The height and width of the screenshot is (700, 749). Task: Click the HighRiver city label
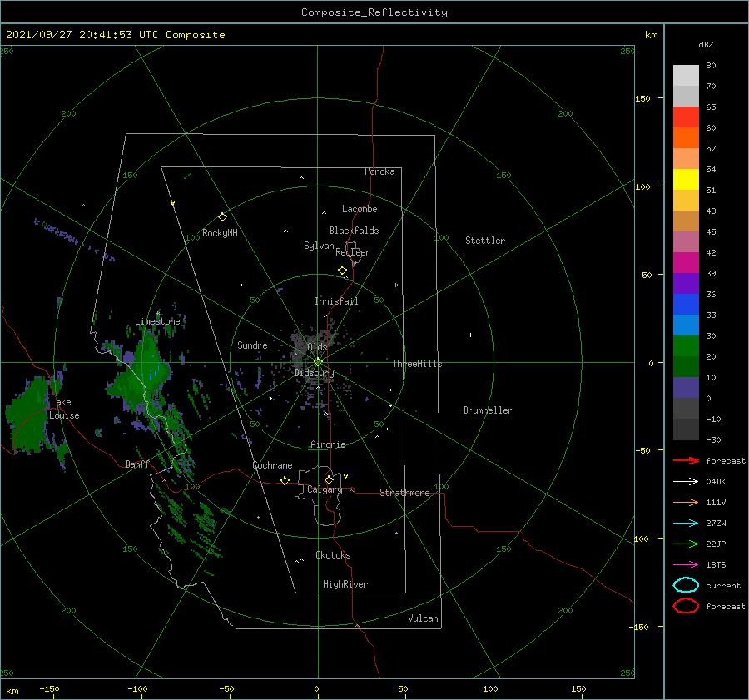coord(345,584)
